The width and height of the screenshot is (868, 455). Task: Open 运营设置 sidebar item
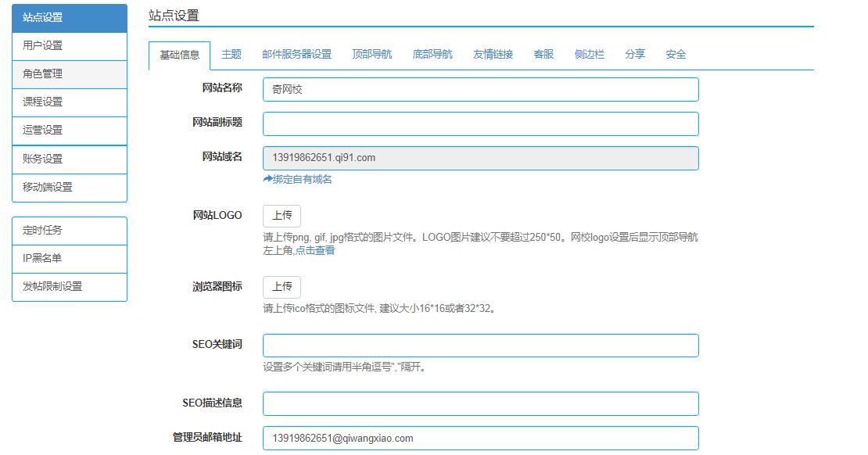pyautogui.click(x=69, y=131)
